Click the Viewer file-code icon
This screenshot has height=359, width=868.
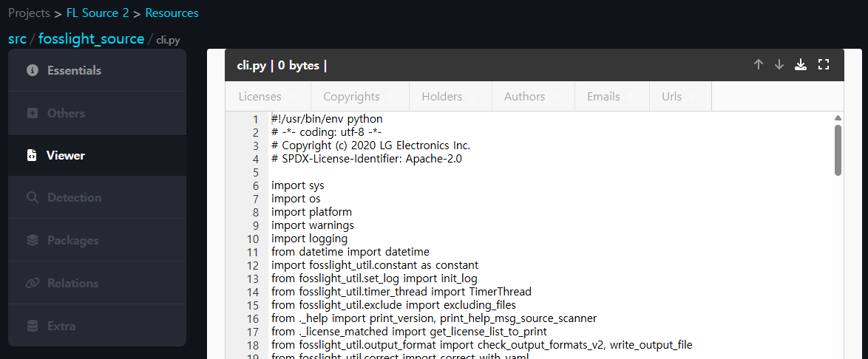pyautogui.click(x=32, y=155)
